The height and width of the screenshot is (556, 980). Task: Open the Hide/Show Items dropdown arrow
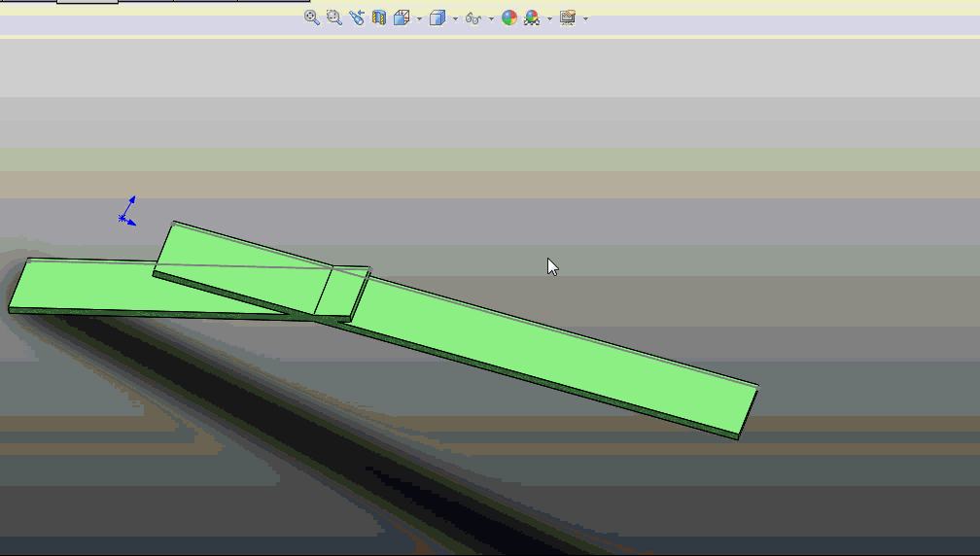[491, 18]
